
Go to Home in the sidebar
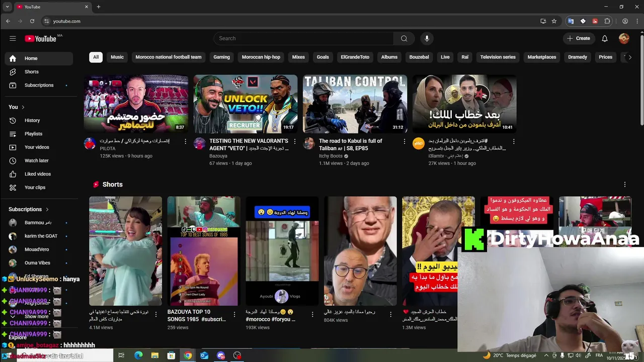[x=39, y=58]
